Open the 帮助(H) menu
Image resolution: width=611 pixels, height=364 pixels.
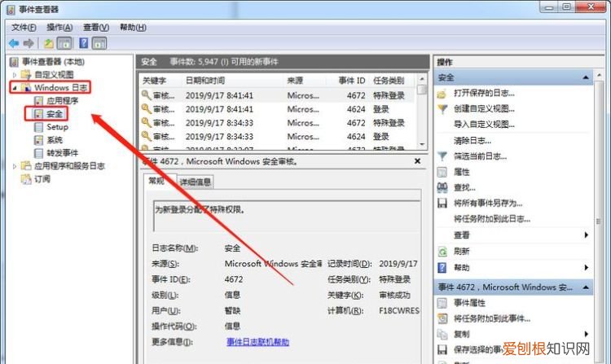coord(133,27)
